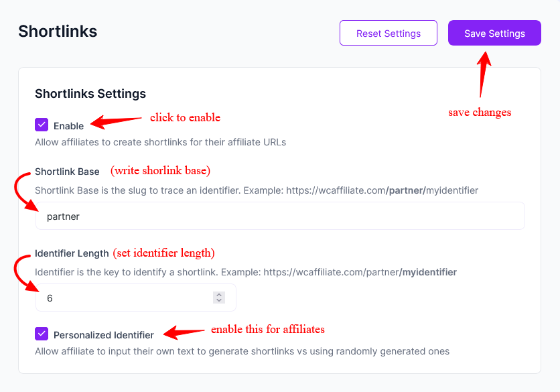Toggle the Personalized Identifier checkbox
The image size is (560, 392).
tap(42, 334)
